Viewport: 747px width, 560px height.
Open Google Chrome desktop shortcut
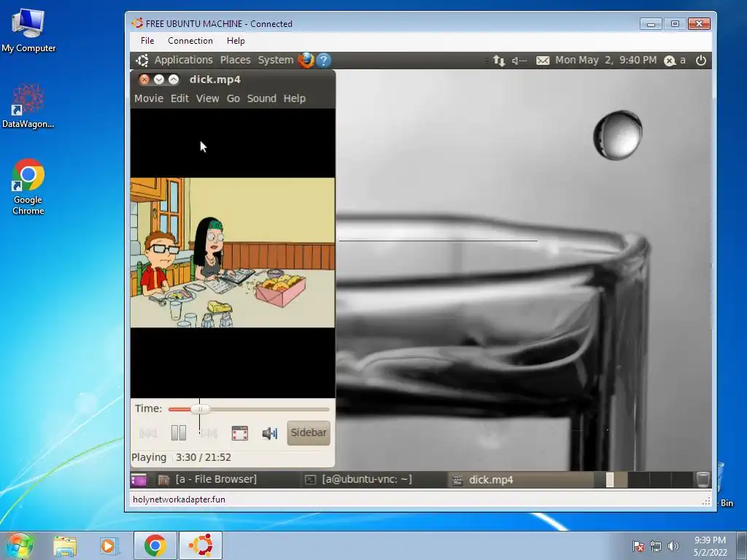(28, 187)
